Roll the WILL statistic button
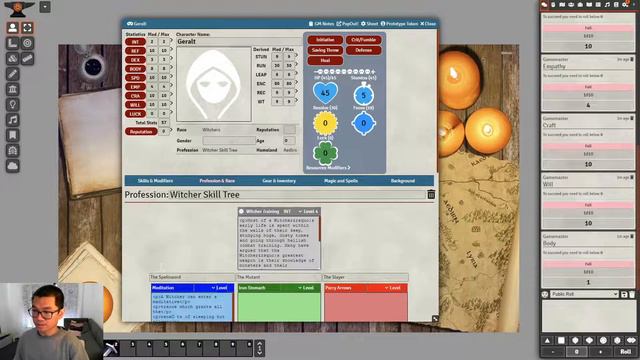640x360 pixels. 136,105
